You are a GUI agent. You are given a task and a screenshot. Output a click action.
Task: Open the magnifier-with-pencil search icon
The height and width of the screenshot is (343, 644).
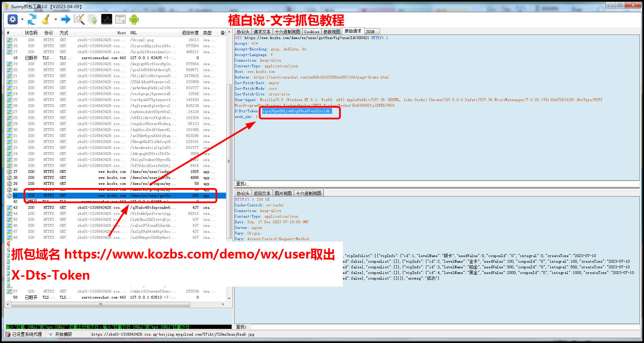pos(79,19)
